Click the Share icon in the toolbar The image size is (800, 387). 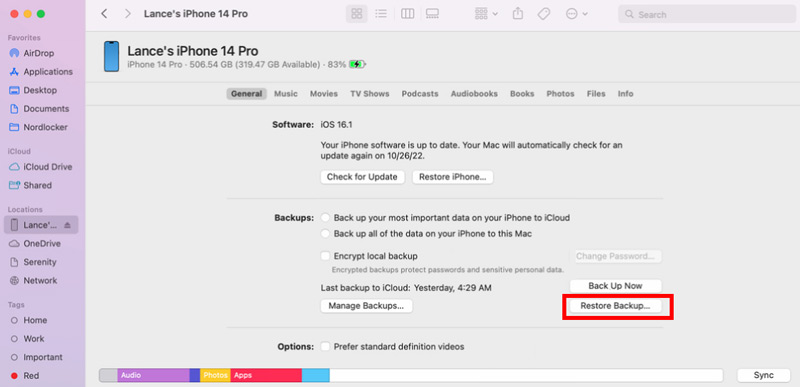click(x=518, y=14)
